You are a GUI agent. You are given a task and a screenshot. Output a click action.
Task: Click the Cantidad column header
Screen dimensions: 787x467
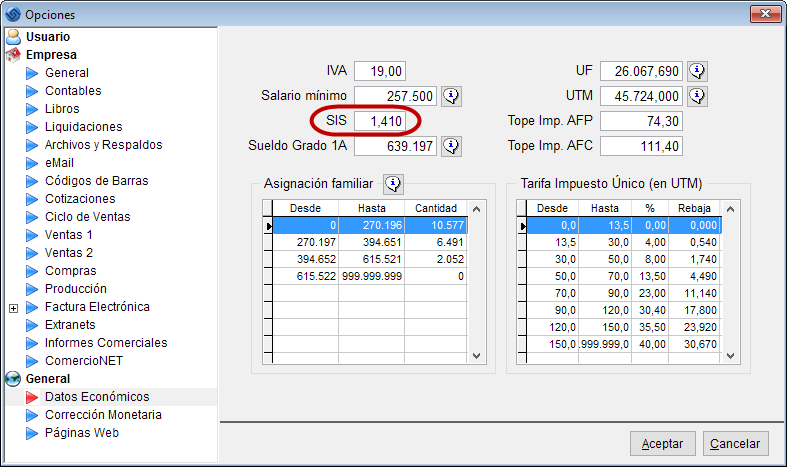click(436, 208)
